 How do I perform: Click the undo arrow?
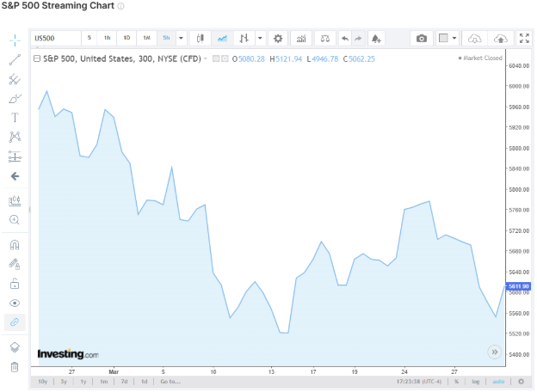[x=345, y=39]
